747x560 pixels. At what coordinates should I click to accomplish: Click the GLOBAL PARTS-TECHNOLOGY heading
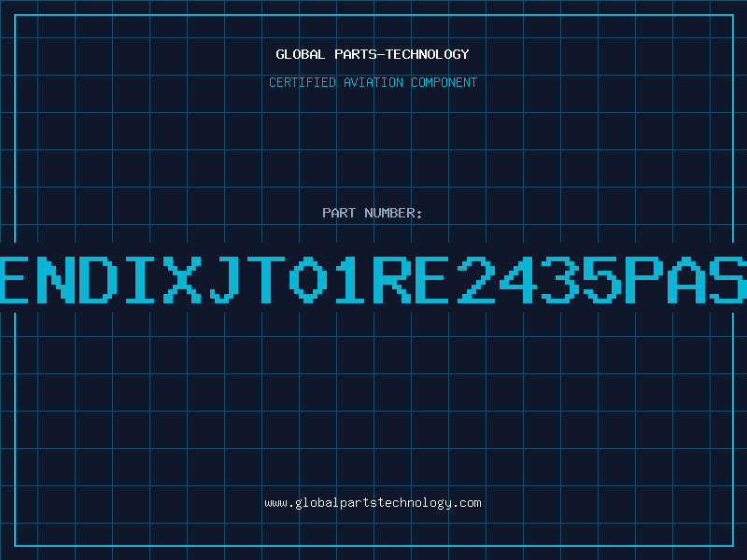pyautogui.click(x=373, y=54)
